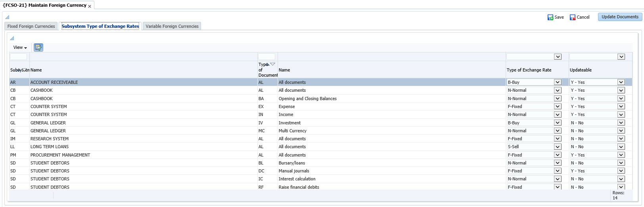644x207 pixels.
Task: Click the query-by-example toolbar icon
Action: [x=38, y=48]
